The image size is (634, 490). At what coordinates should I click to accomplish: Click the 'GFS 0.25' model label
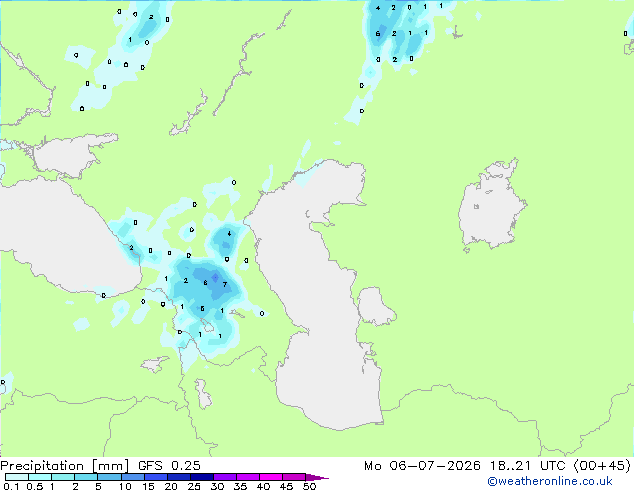(x=169, y=466)
